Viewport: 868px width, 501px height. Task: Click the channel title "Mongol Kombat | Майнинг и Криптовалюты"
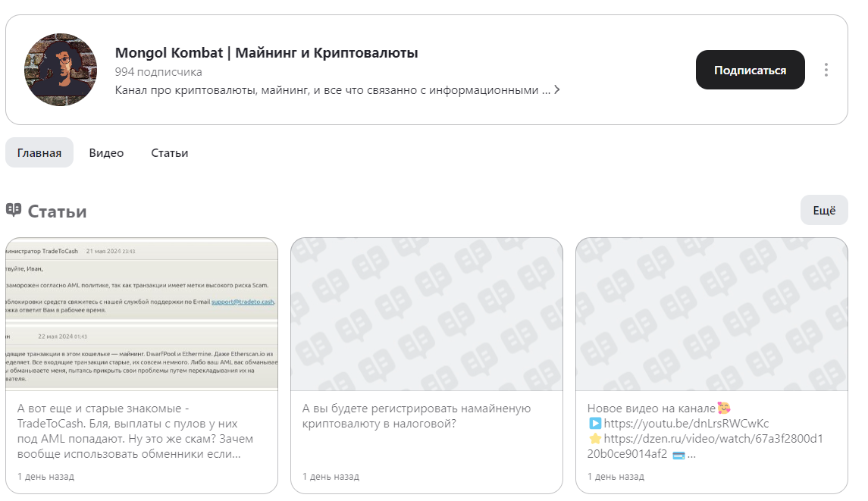tap(266, 53)
